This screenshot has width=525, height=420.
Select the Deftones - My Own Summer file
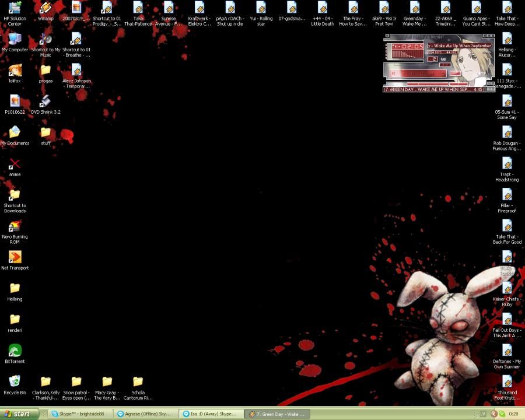(x=507, y=356)
